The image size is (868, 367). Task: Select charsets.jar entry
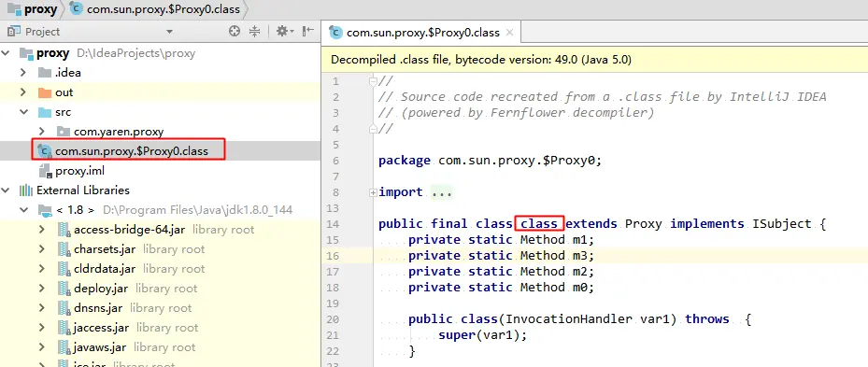pos(105,249)
